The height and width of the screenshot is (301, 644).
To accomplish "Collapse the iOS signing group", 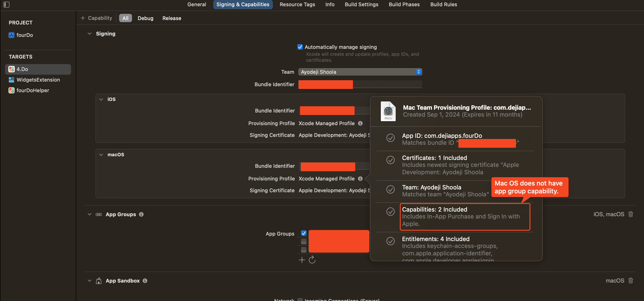I will (x=101, y=99).
